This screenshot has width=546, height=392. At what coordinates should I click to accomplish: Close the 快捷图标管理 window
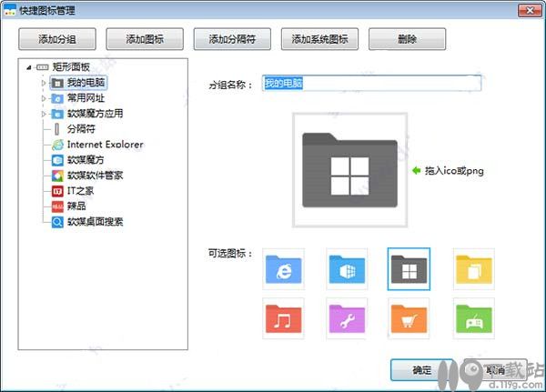pyautogui.click(x=530, y=10)
